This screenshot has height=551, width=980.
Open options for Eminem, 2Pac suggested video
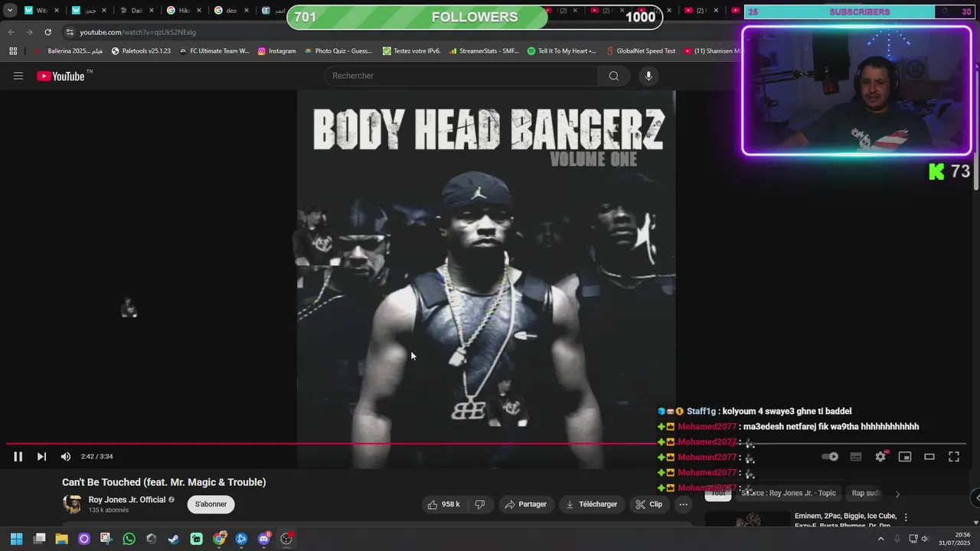click(906, 517)
